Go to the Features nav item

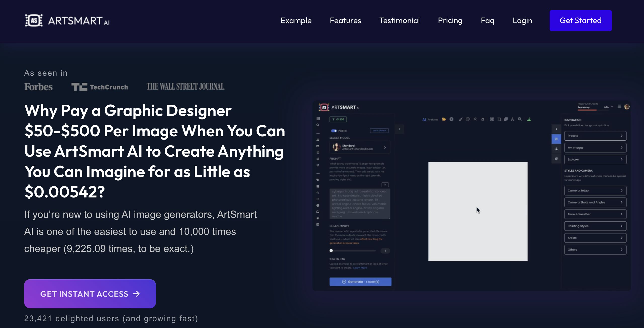[345, 21]
